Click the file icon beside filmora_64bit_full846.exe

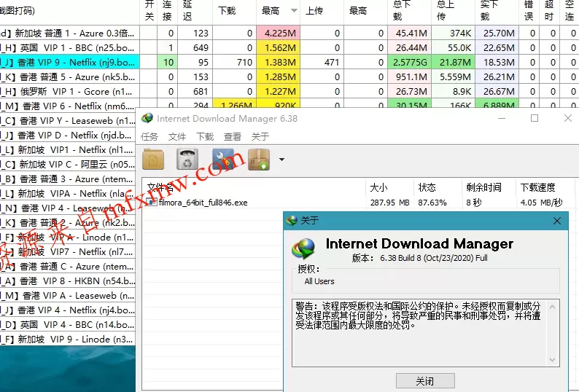(x=152, y=202)
